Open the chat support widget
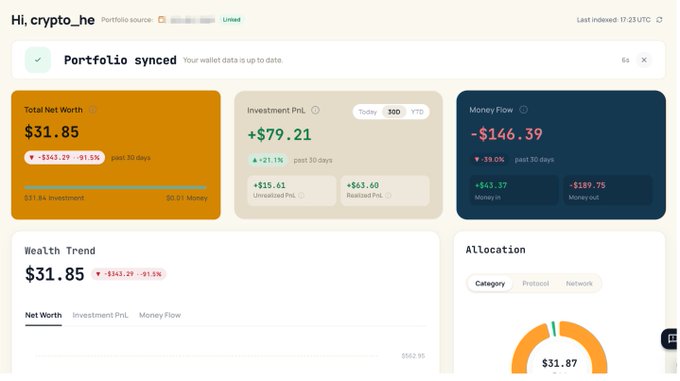Viewport: 680px width, 381px height. 670,339
